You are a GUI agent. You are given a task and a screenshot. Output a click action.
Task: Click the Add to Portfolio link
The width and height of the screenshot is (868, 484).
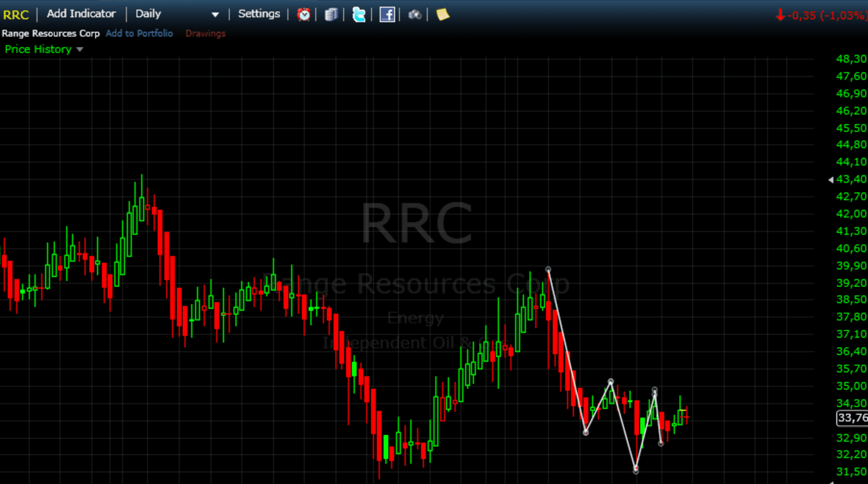point(139,33)
